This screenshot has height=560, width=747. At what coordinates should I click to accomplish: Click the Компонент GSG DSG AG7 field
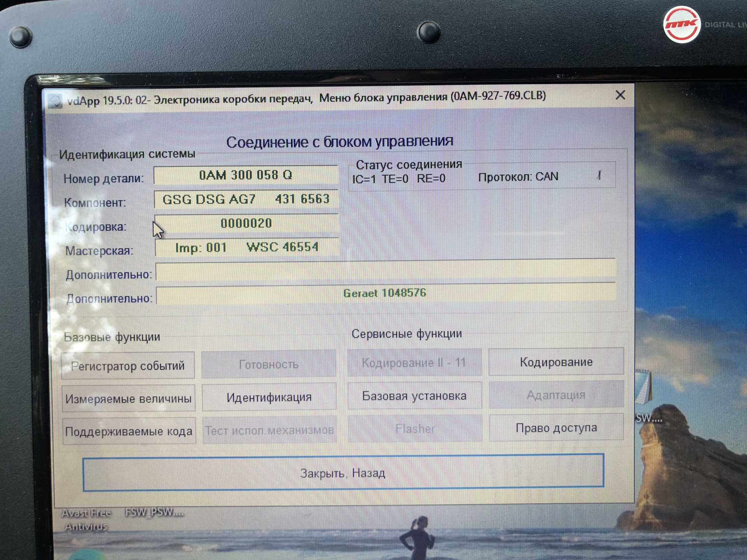pyautogui.click(x=246, y=199)
